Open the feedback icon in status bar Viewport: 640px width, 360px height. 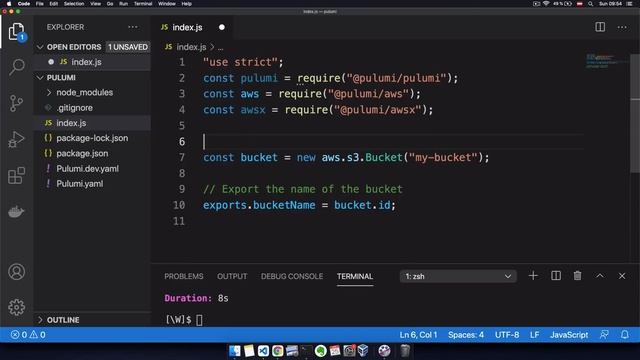(604, 335)
